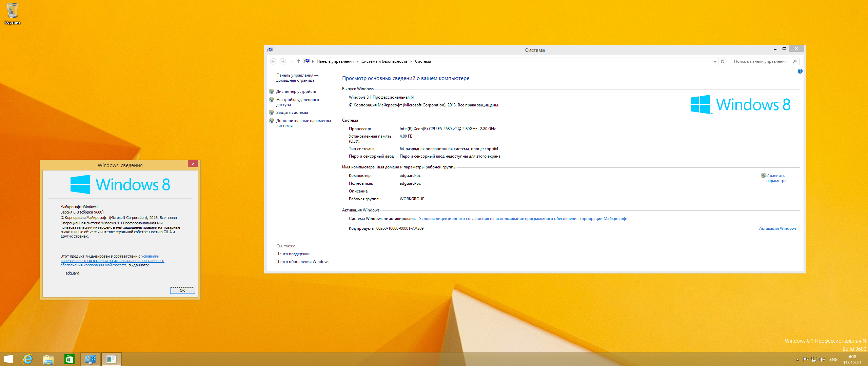This screenshot has height=366, width=868.
Task: Expand arrow before Панель управления breadcrumb
Action: [313, 61]
